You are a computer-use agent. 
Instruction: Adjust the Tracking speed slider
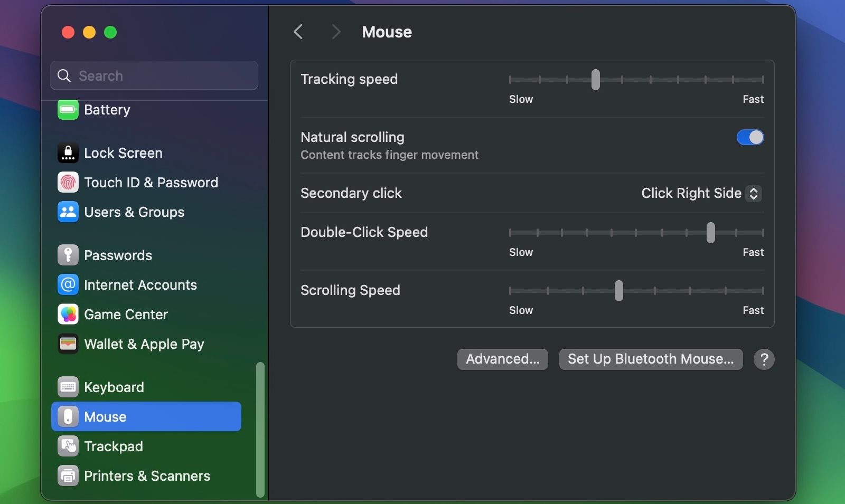(x=596, y=79)
